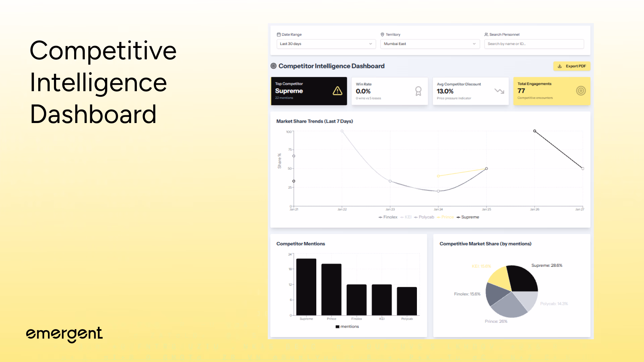The image size is (644, 362).
Task: Click the light gray Polycab pie slice
Action: point(528,299)
